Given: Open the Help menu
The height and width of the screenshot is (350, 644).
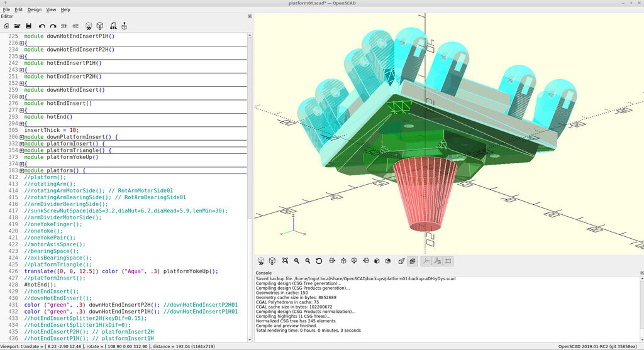Looking at the screenshot, I should tap(65, 9).
